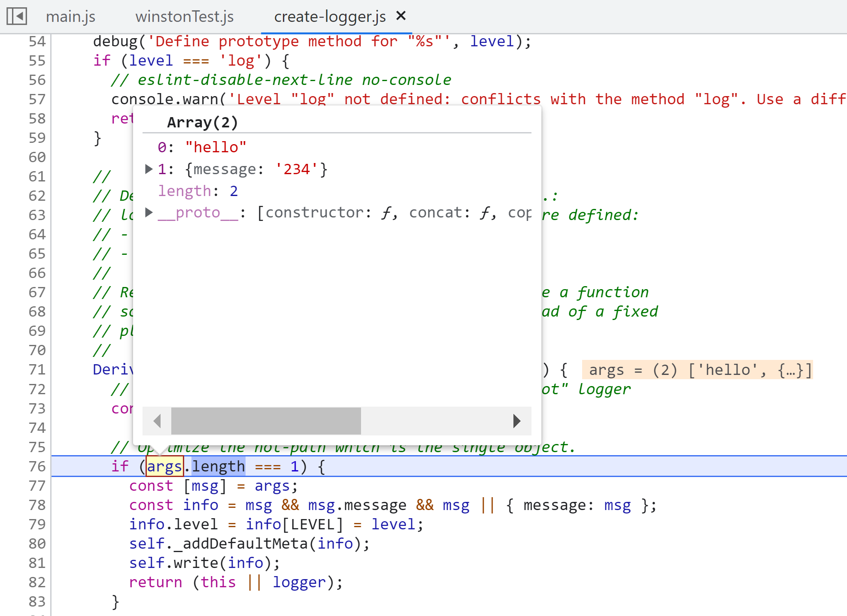Image resolution: width=847 pixels, height=616 pixels.
Task: Click line number 55 in gutter
Action: (37, 60)
